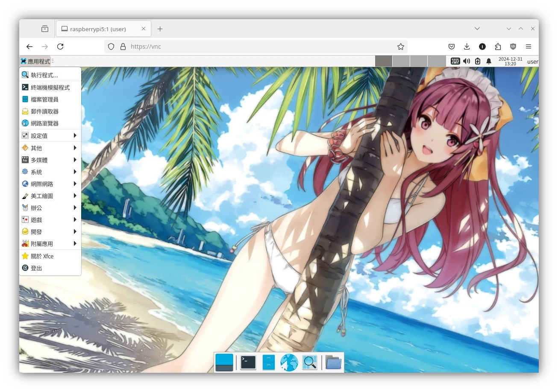Expand the 網際網路 submenu
Image resolution: width=558 pixels, height=392 pixels.
click(50, 184)
